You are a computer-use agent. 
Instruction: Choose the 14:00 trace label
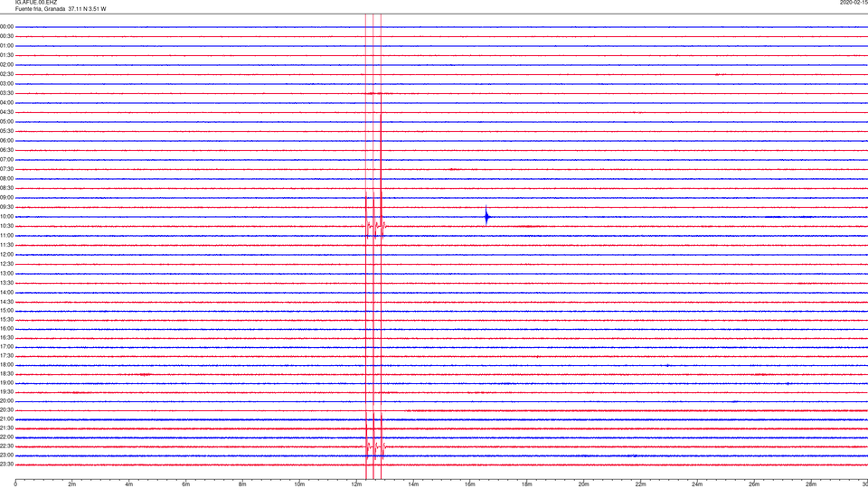point(6,292)
